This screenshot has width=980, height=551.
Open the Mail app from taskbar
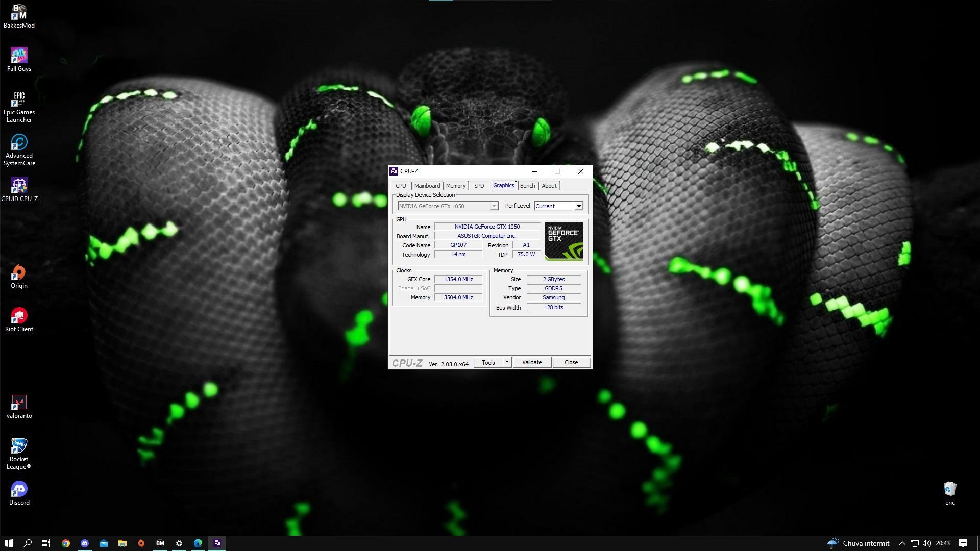click(x=104, y=543)
